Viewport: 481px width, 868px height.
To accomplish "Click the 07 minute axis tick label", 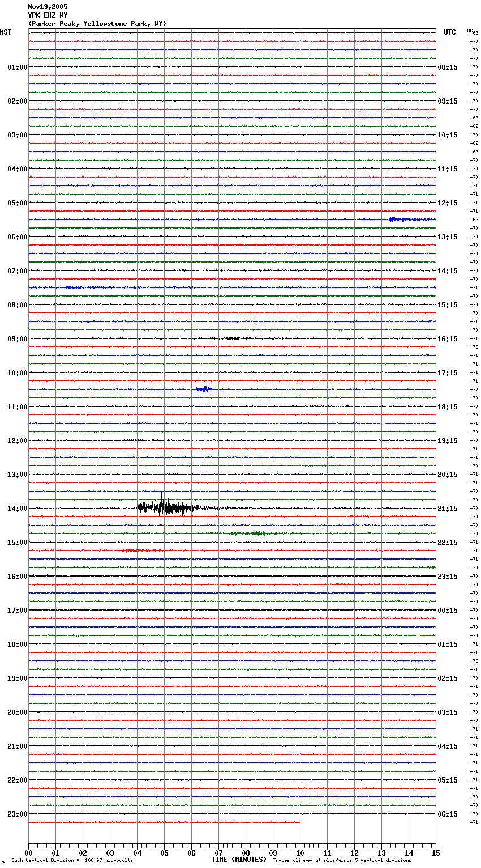I will (218, 853).
